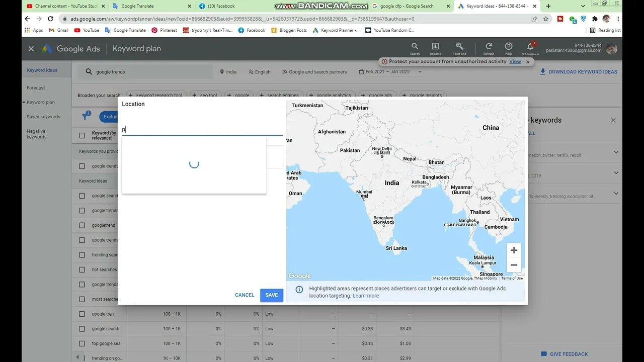Save the location settings

[272, 295]
